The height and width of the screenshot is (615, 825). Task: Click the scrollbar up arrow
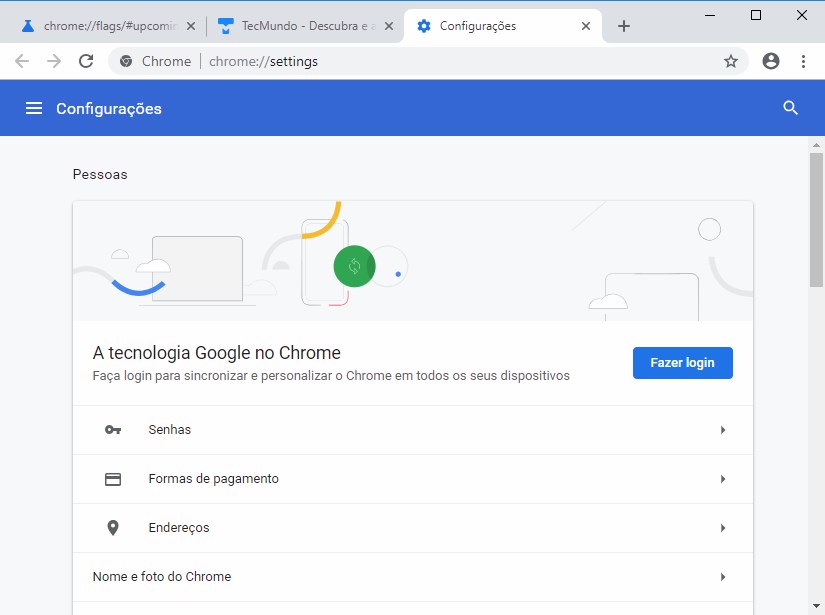(x=816, y=145)
